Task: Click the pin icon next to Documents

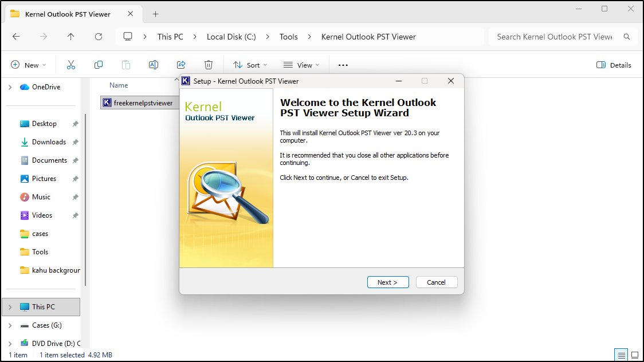Action: point(75,160)
